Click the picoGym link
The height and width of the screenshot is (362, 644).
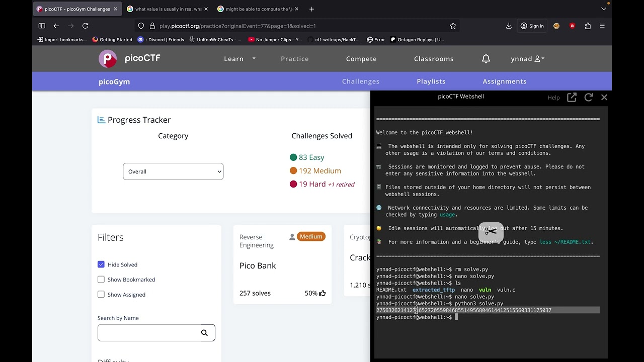click(x=114, y=82)
